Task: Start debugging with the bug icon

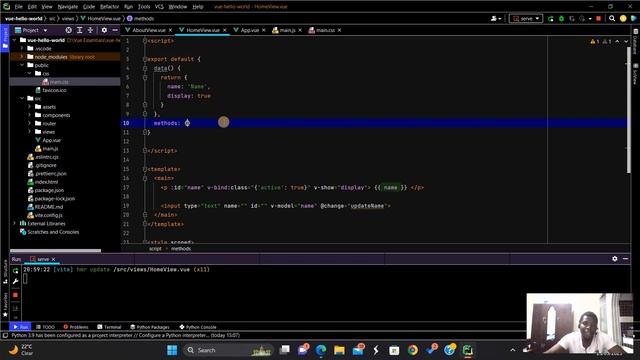Action: (561, 19)
